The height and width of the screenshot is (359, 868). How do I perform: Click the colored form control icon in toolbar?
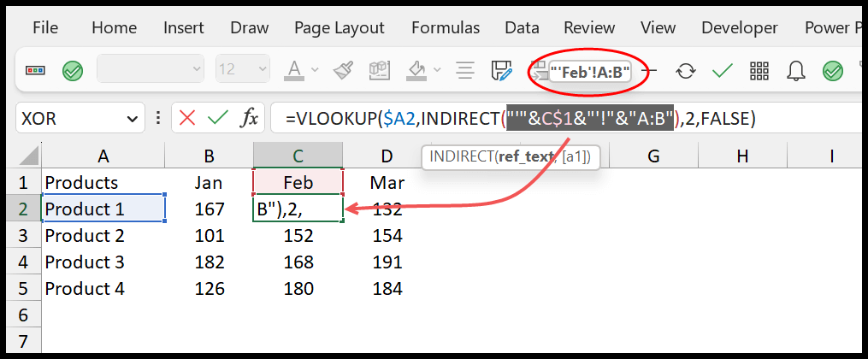(36, 71)
